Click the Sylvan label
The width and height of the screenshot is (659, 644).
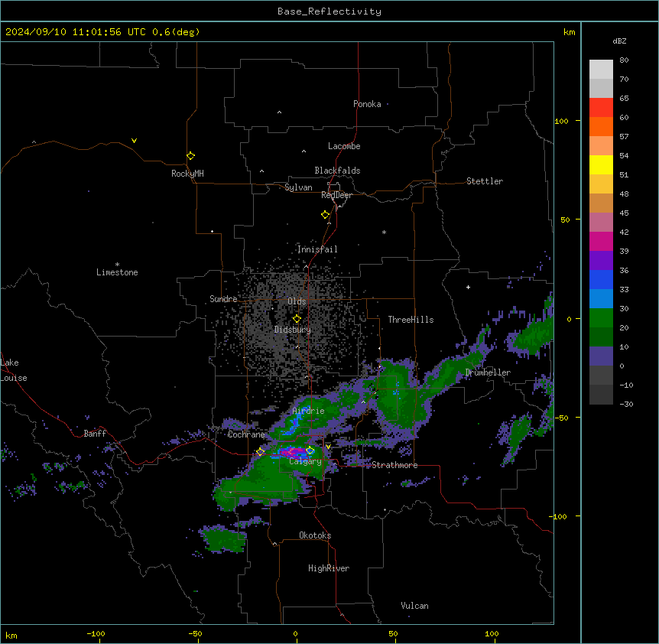pyautogui.click(x=298, y=187)
